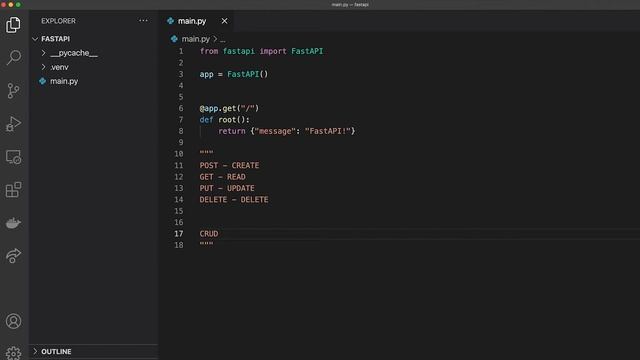Click the green macOS maximize window button
This screenshot has width=640, height=360.
coord(18,4)
